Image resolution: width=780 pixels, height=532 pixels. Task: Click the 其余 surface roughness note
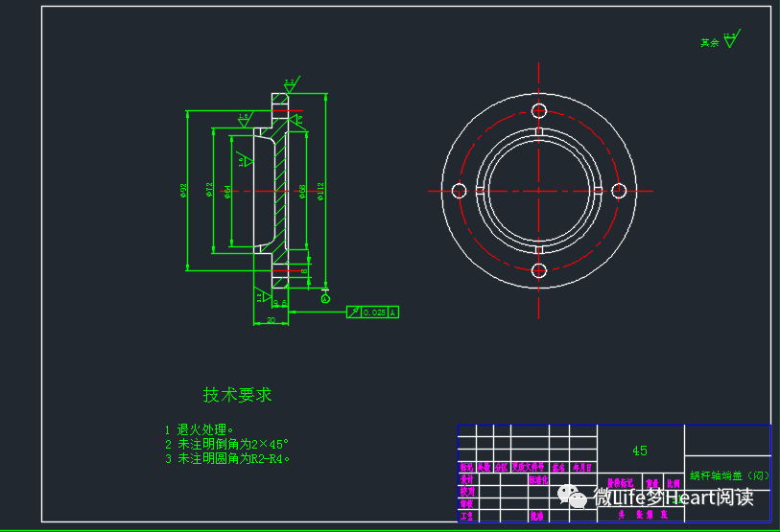tap(710, 43)
